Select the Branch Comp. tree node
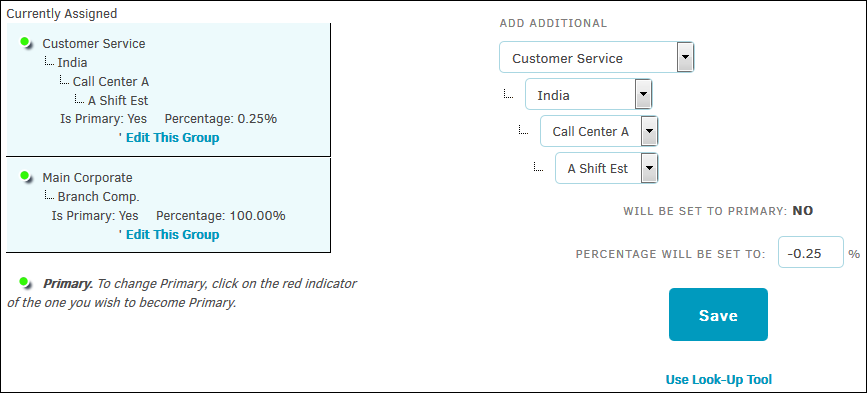 pos(98,197)
